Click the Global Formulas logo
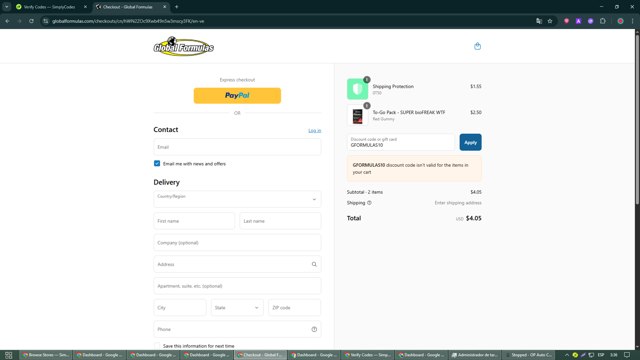The image size is (640, 360). [x=184, y=46]
